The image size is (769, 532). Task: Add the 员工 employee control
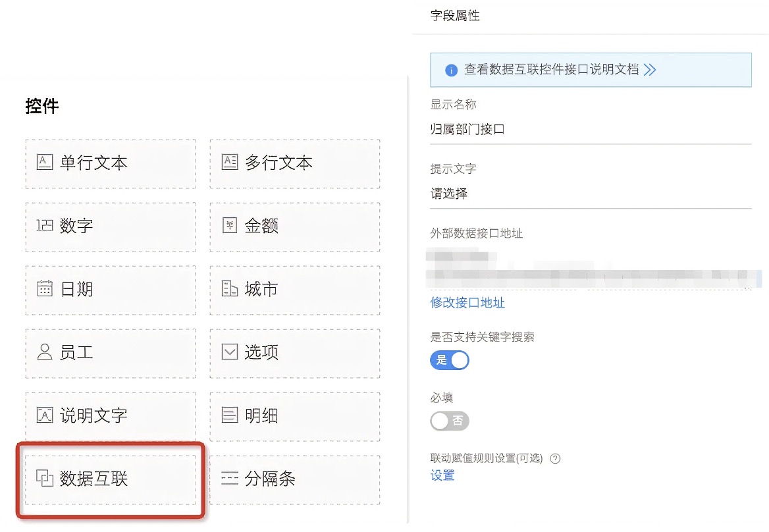click(110, 353)
